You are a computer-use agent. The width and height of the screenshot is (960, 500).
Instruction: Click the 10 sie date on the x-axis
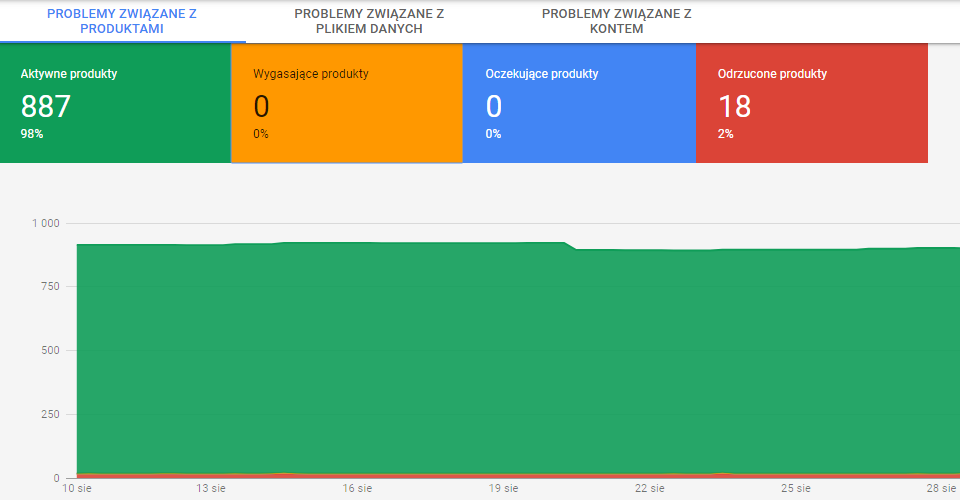tap(77, 488)
